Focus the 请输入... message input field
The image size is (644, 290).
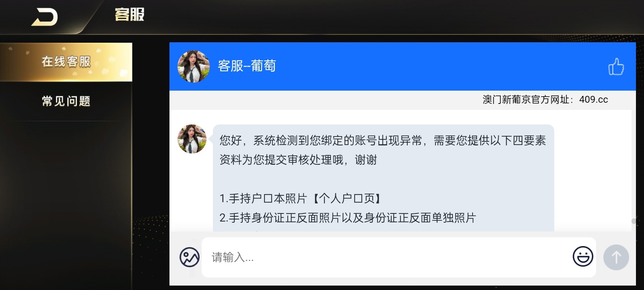coord(398,257)
